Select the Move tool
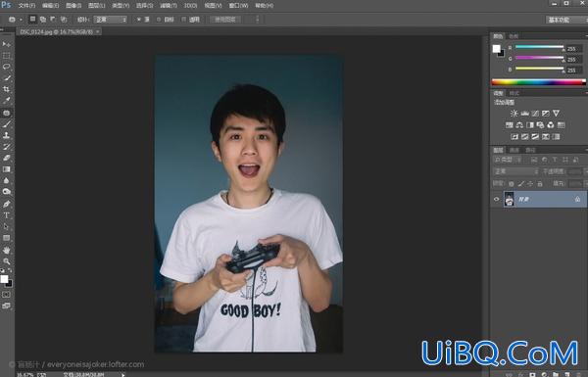The image size is (588, 377). 7,44
